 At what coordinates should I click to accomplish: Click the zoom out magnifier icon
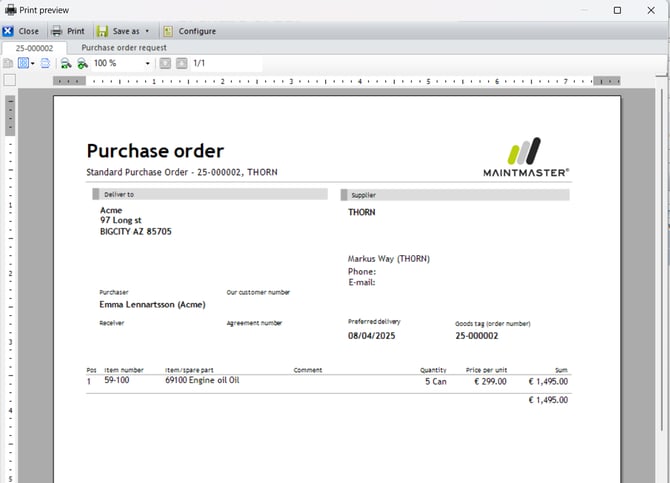pos(65,64)
